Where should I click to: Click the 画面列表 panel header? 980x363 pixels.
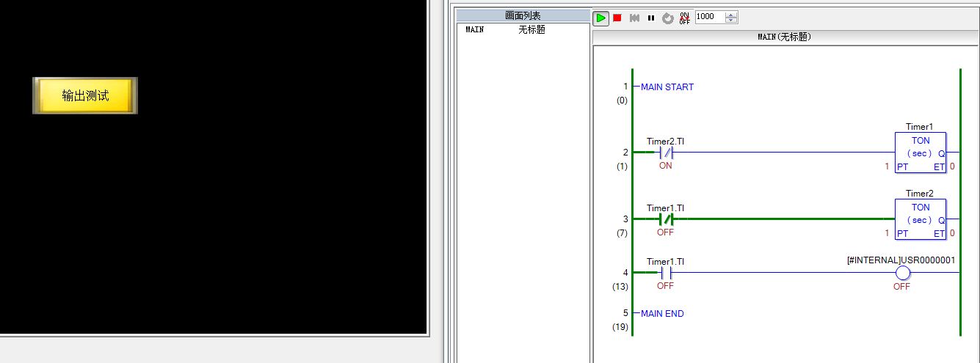click(x=523, y=15)
